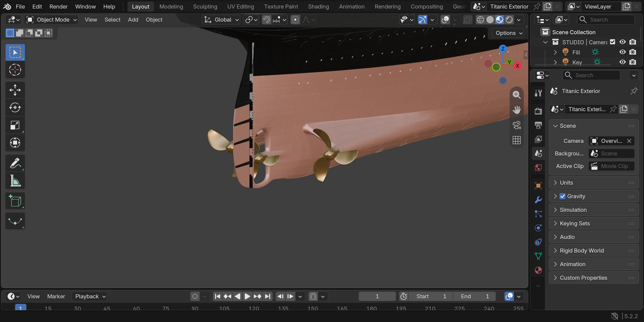Toggle the camera view icon in viewport
This screenshot has width=644, height=322.
pyautogui.click(x=517, y=125)
